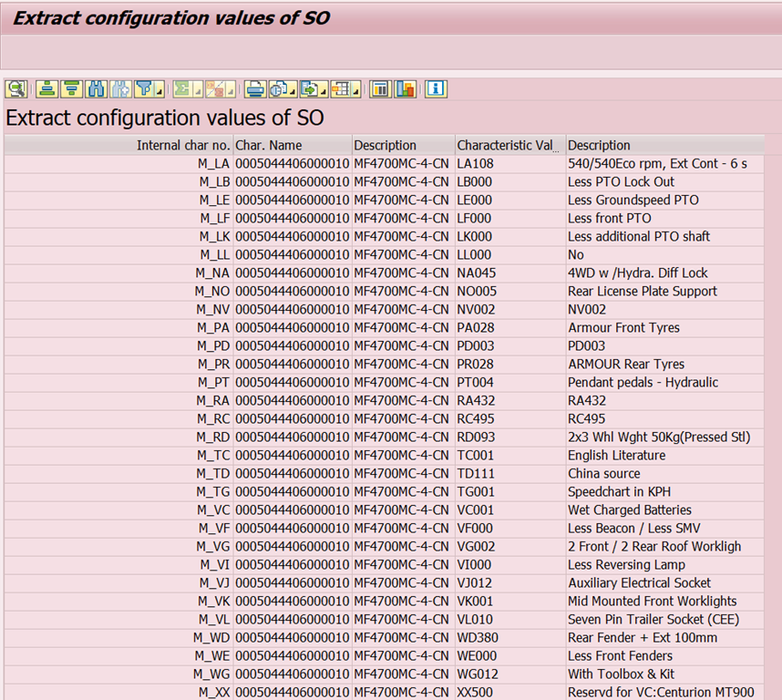Show the ABC analysis graphic icon
This screenshot has width=782, height=700.
click(x=405, y=89)
